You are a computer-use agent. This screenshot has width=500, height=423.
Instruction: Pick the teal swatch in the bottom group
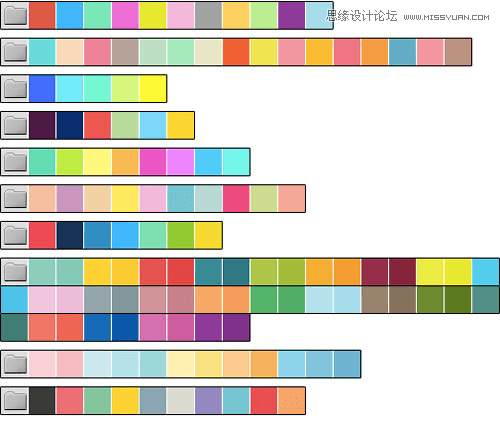tap(236, 401)
